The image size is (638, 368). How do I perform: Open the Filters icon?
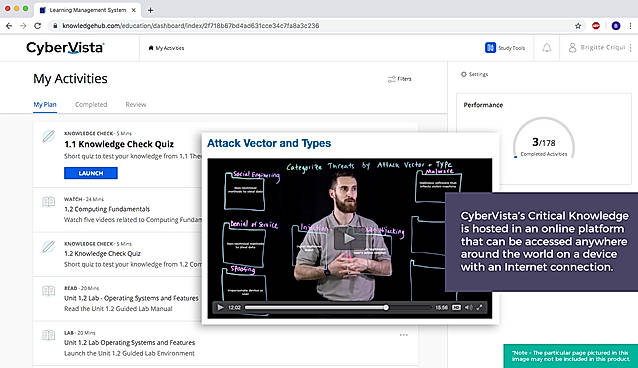pyautogui.click(x=391, y=79)
